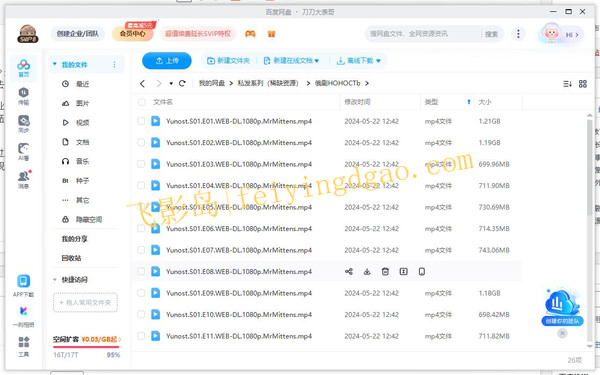Click the SVIP user avatar at top left

[28, 34]
